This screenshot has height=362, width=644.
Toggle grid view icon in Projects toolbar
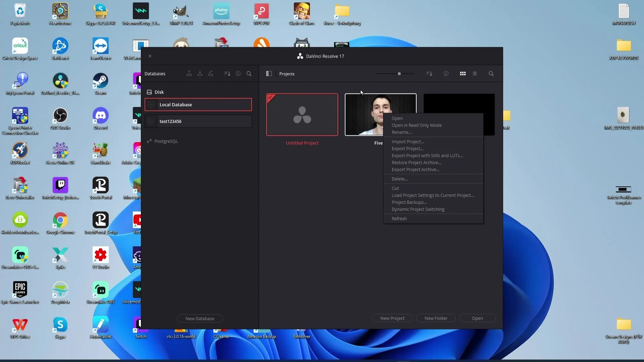point(463,73)
